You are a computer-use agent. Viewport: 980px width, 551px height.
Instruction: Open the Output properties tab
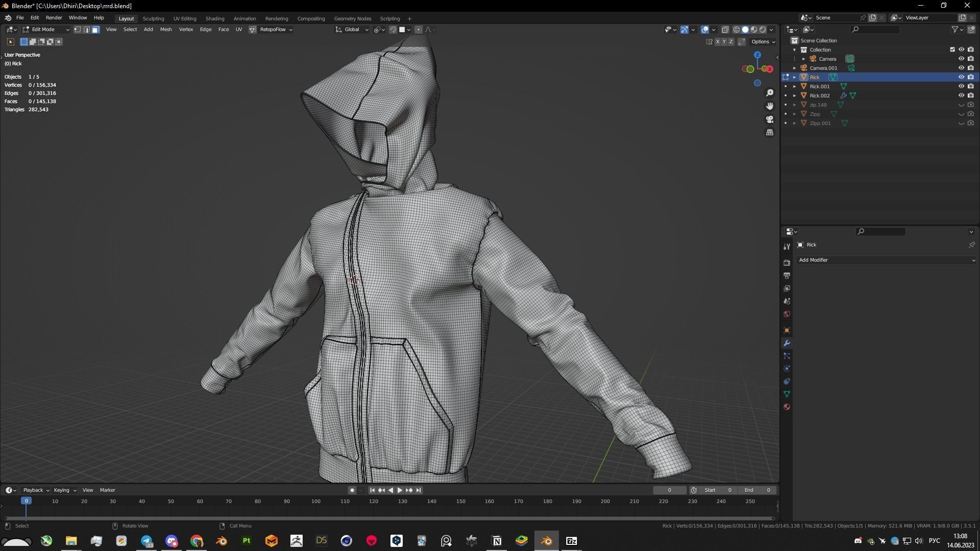pyautogui.click(x=787, y=275)
